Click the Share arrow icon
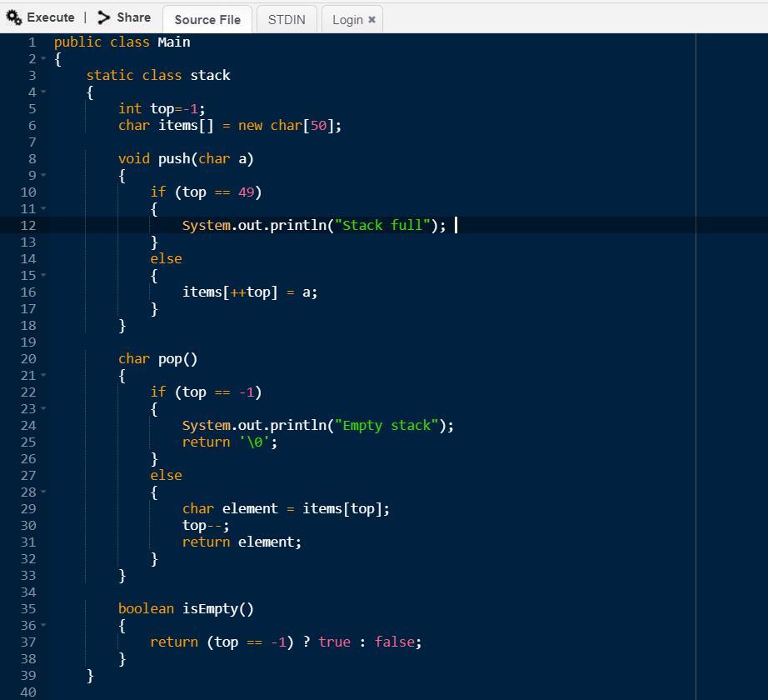The height and width of the screenshot is (700, 768). 103,17
